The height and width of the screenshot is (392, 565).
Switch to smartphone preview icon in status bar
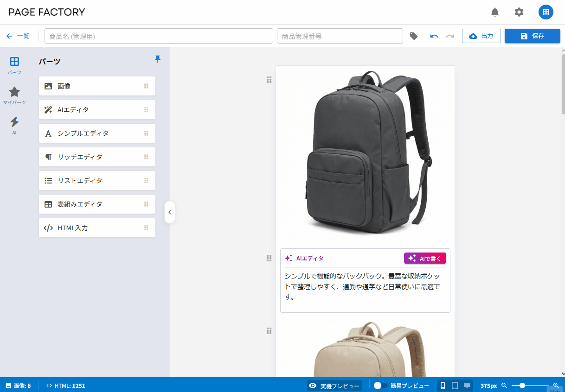coord(443,385)
